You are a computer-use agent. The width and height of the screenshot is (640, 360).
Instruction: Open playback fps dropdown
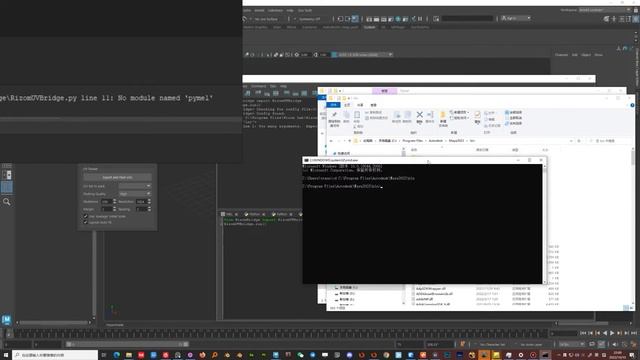571,344
